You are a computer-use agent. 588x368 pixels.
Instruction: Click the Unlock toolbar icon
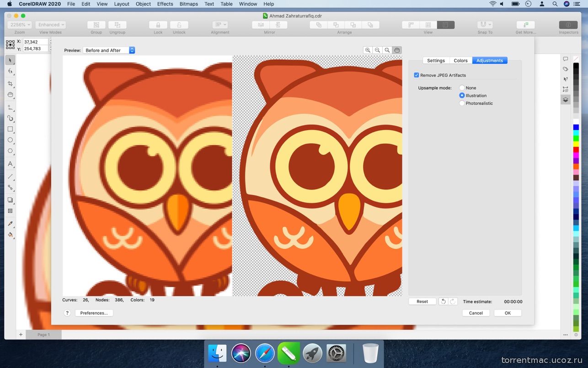click(179, 25)
